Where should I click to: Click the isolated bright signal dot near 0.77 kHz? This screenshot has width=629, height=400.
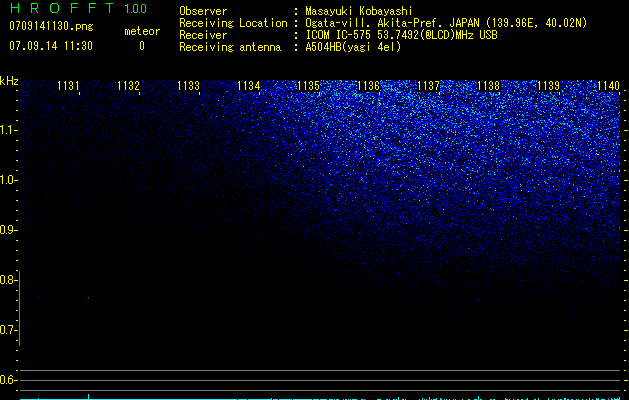pos(88,297)
